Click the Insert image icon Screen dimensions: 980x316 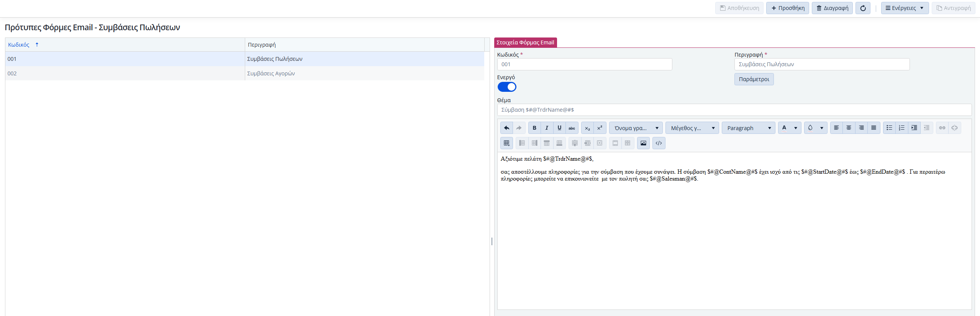(x=643, y=143)
